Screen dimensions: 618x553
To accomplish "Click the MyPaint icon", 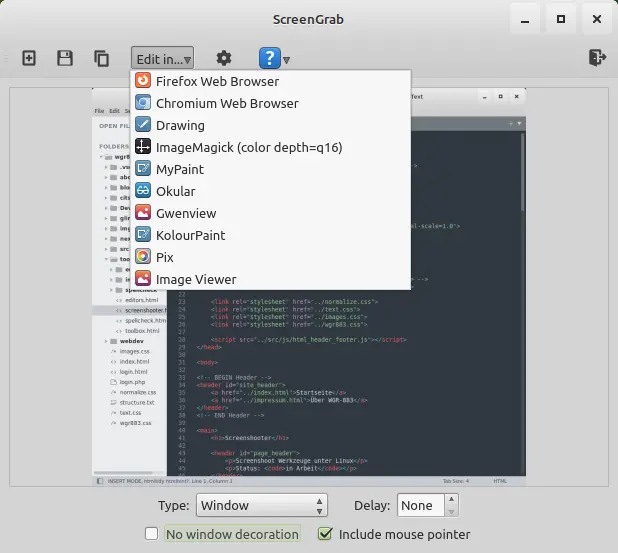I will point(143,168).
